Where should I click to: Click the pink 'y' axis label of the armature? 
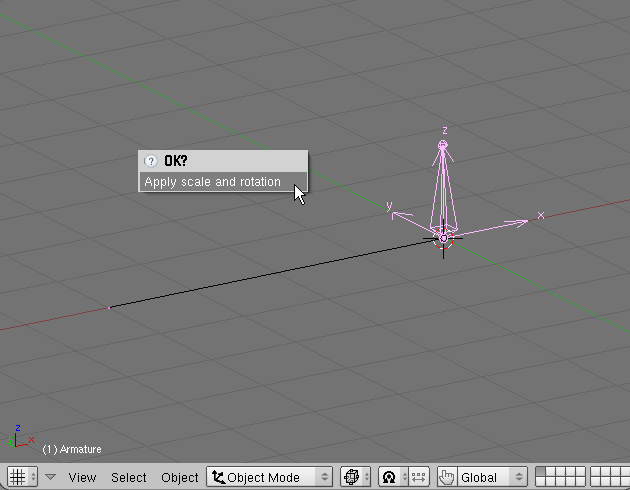point(389,206)
